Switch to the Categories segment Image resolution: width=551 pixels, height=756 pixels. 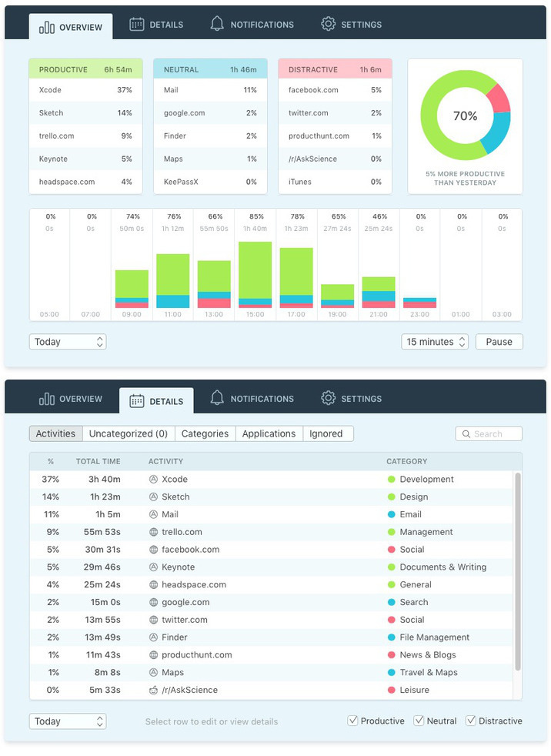coord(205,433)
